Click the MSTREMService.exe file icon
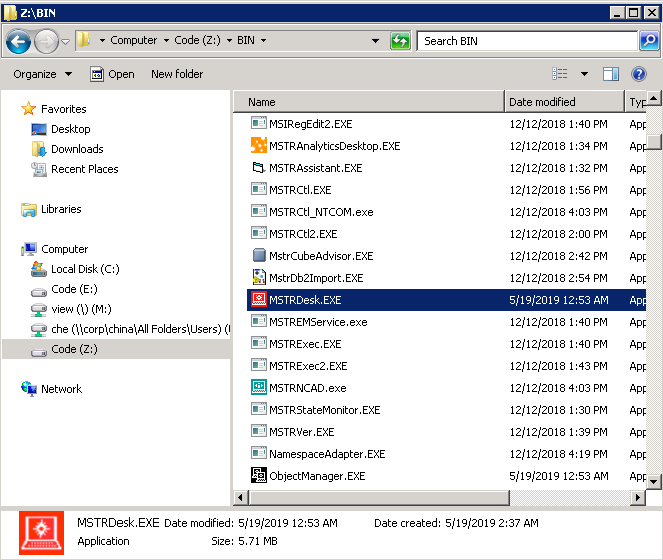663x560 pixels. pyautogui.click(x=258, y=321)
